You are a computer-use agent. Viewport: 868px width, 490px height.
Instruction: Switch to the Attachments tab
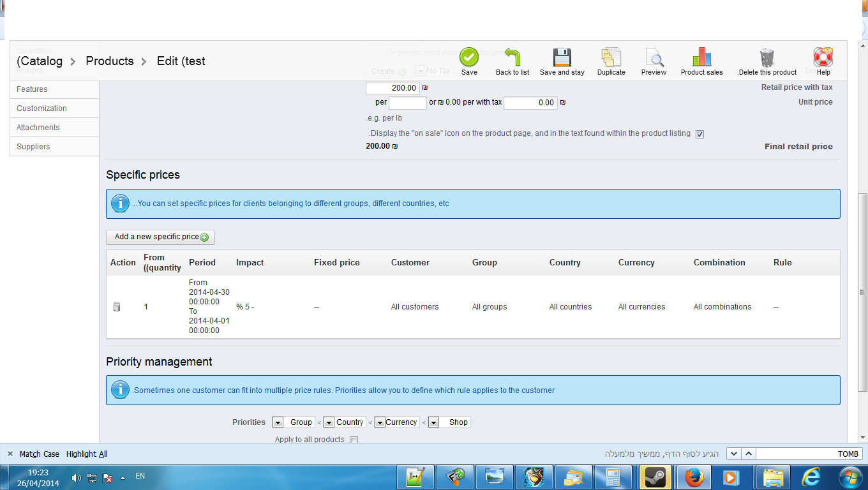(54, 128)
